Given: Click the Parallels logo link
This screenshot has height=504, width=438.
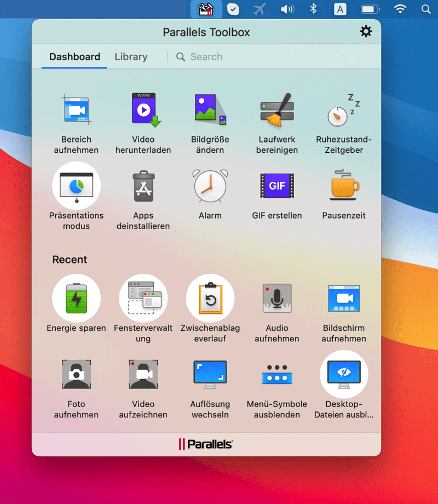Looking at the screenshot, I should tap(206, 444).
